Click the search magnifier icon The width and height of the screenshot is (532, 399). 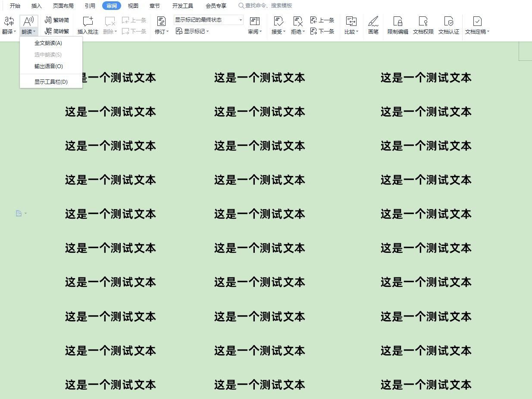(241, 6)
